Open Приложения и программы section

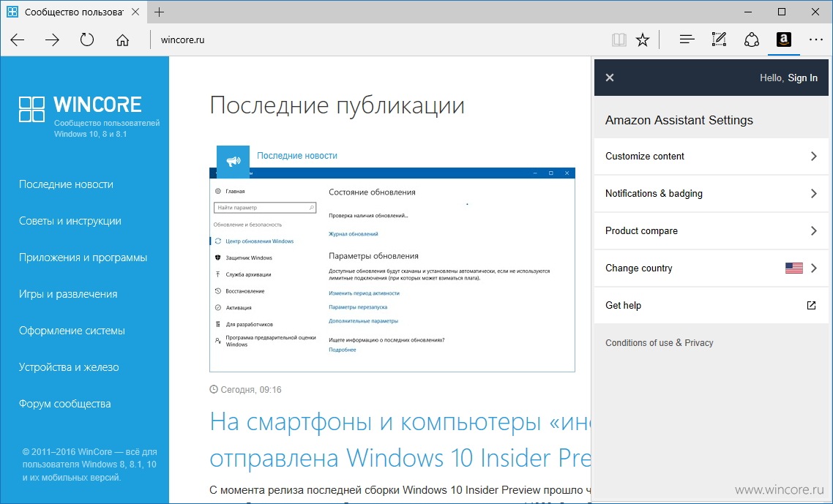[83, 257]
